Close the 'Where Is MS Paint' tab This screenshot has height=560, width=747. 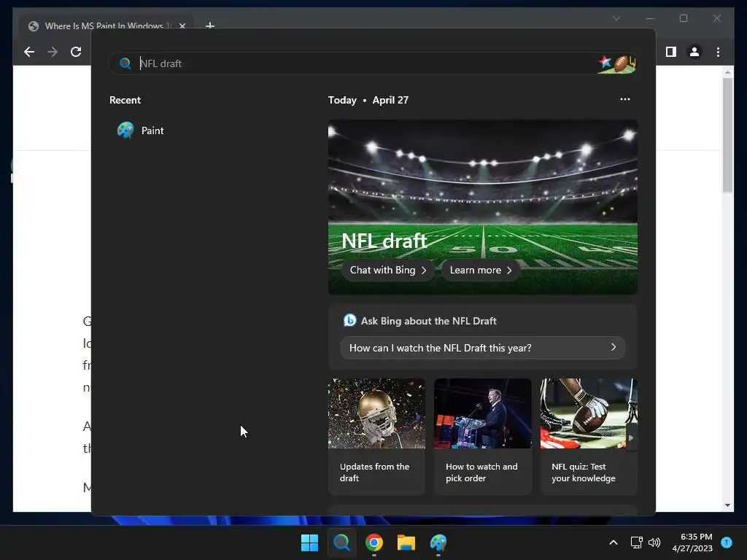click(182, 26)
